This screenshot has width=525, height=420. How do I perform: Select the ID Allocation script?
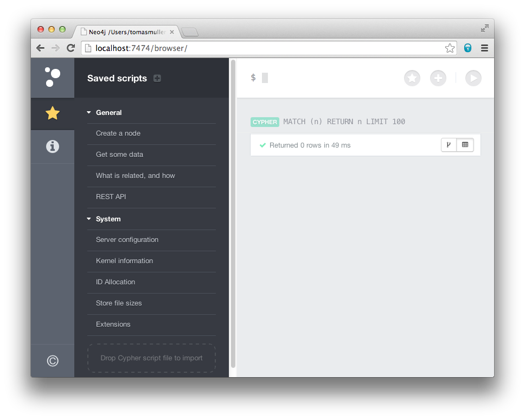coord(151,282)
